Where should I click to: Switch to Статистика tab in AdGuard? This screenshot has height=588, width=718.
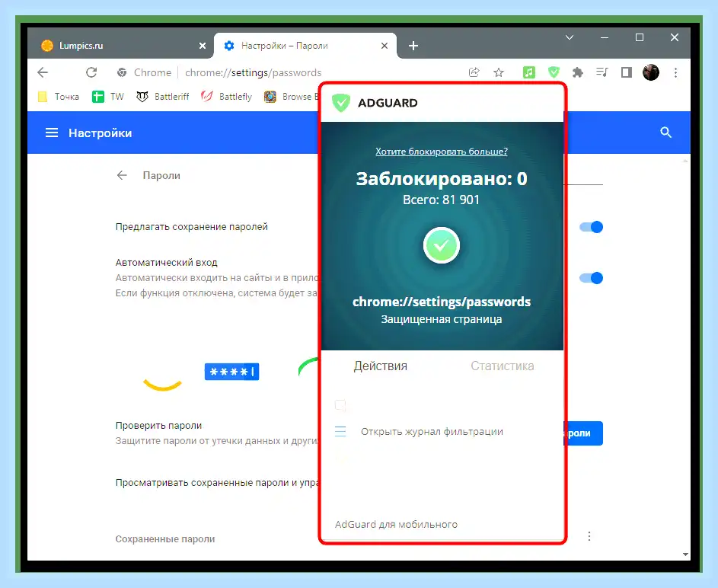click(x=503, y=366)
